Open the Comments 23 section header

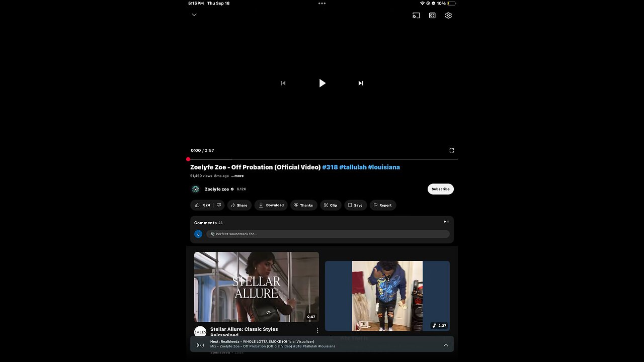(208, 223)
